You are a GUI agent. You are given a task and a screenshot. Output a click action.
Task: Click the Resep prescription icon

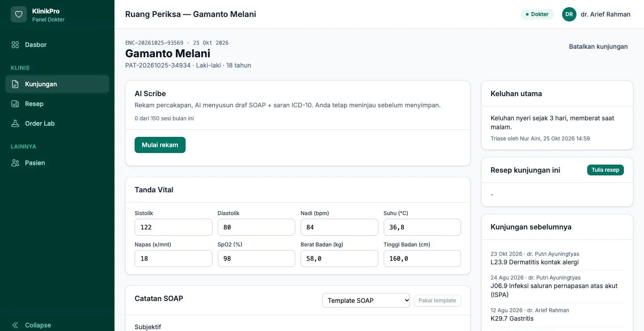coord(15,104)
